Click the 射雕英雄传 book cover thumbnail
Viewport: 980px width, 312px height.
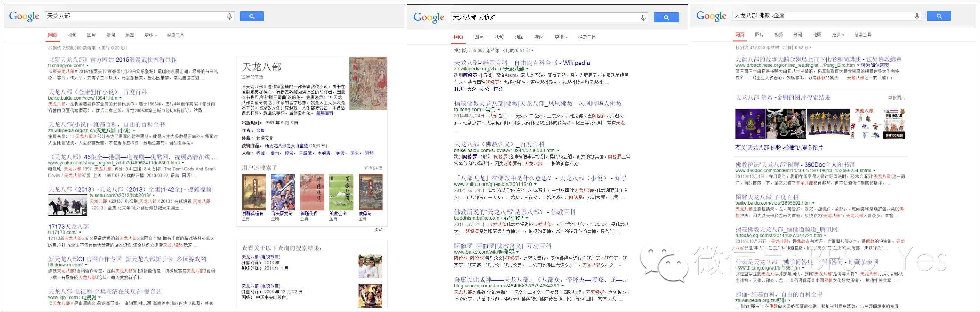[x=254, y=192]
